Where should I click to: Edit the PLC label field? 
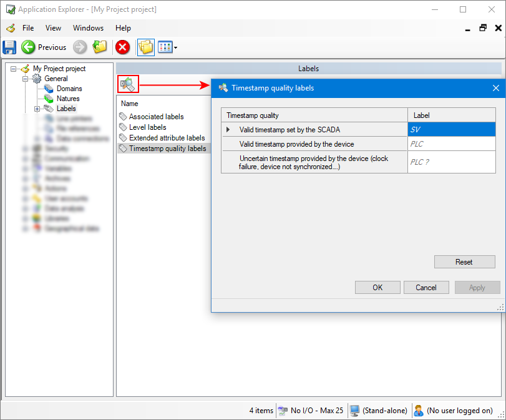(451, 144)
